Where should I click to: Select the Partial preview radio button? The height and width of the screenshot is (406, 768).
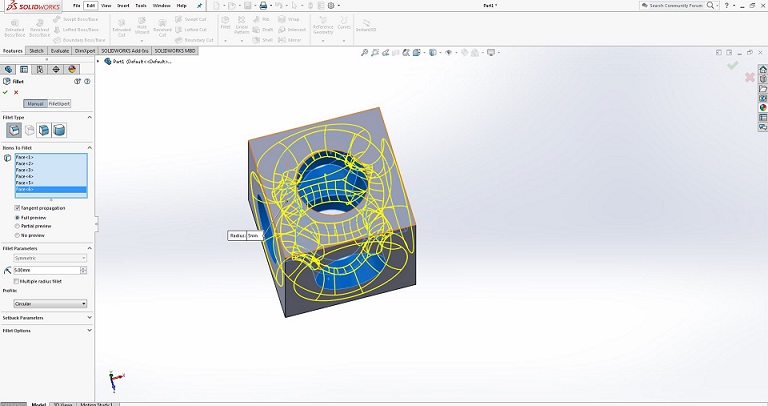(x=18, y=226)
